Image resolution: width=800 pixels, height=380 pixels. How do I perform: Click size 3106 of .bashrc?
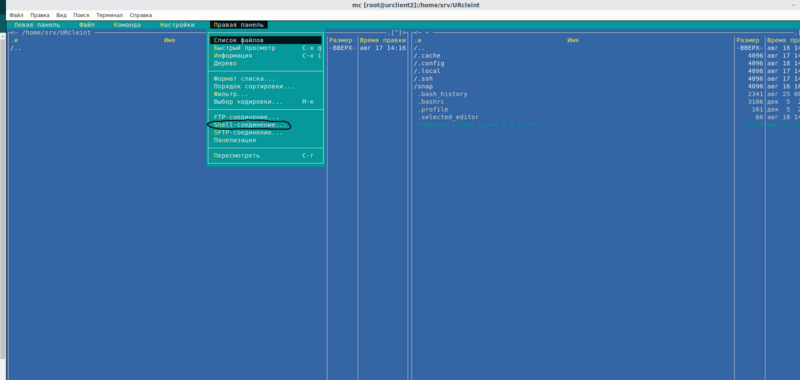pos(755,102)
